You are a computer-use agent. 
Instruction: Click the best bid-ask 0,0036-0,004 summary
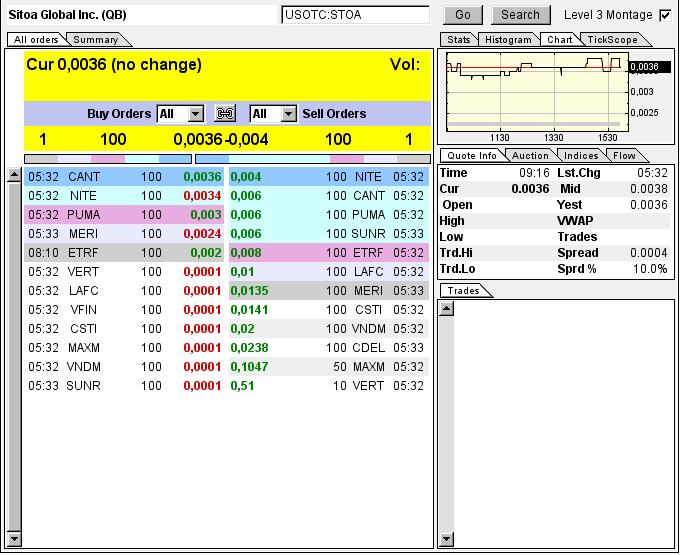(x=221, y=140)
